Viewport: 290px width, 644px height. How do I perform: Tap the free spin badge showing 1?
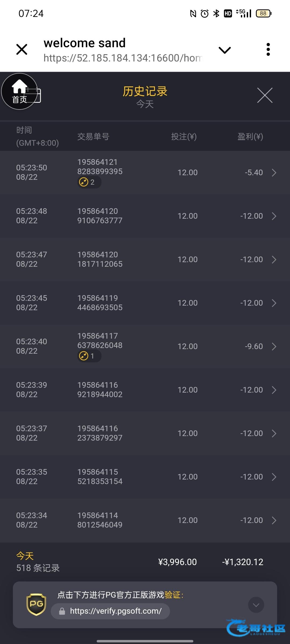point(89,356)
